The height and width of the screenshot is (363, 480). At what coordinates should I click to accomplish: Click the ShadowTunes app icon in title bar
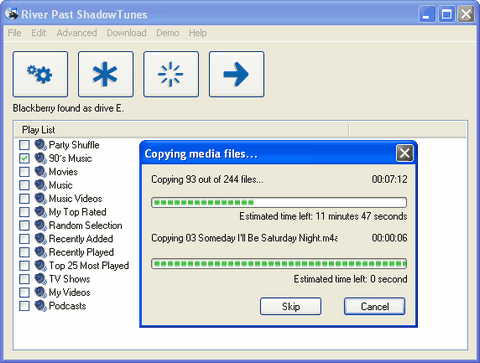12,13
